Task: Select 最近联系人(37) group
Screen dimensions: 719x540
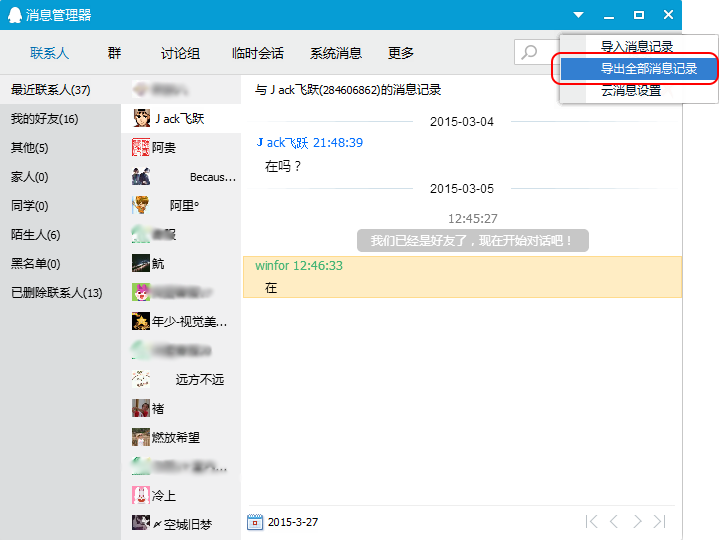Action: point(60,89)
